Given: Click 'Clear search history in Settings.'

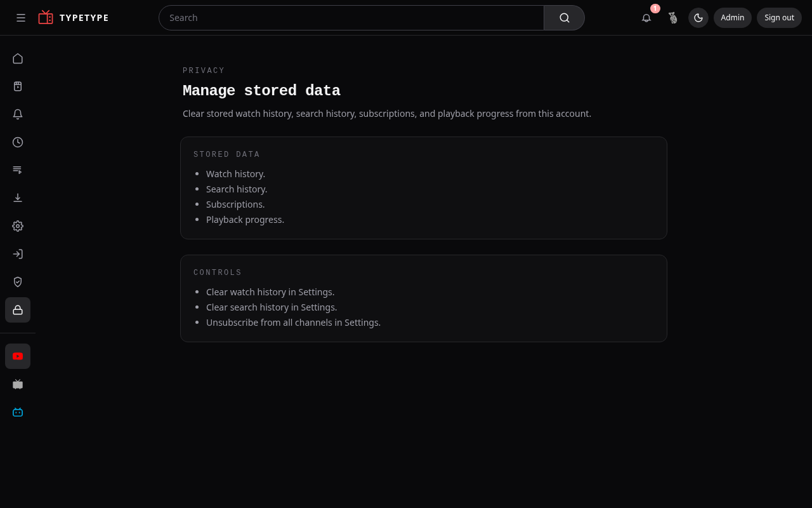Looking at the screenshot, I should tap(272, 307).
